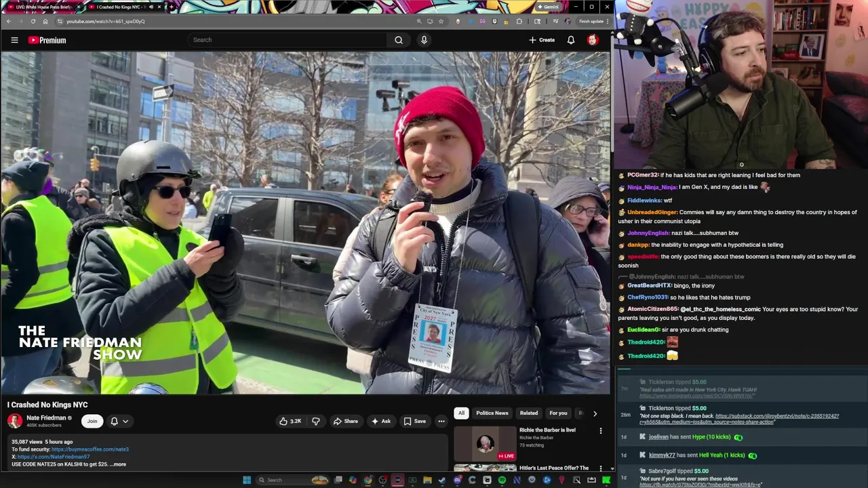Screen dimensions: 868x488
Task: Click the Ask button
Action: click(381, 421)
